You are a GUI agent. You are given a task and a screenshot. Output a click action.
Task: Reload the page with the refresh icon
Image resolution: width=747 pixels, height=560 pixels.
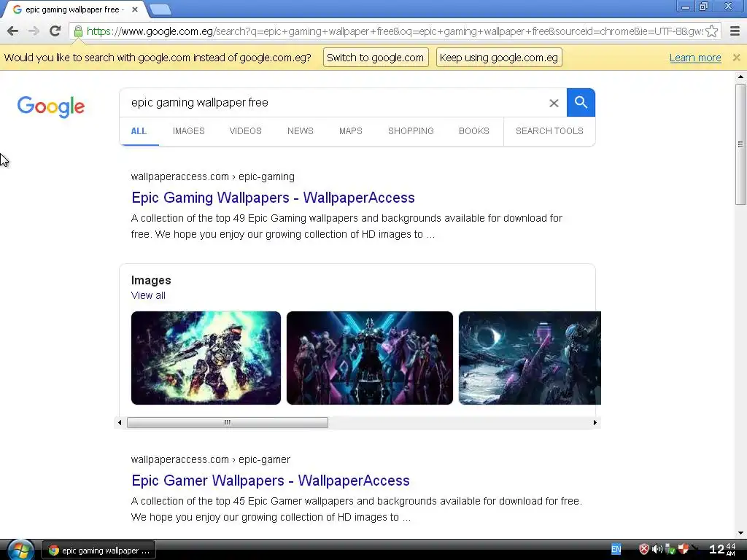click(55, 31)
